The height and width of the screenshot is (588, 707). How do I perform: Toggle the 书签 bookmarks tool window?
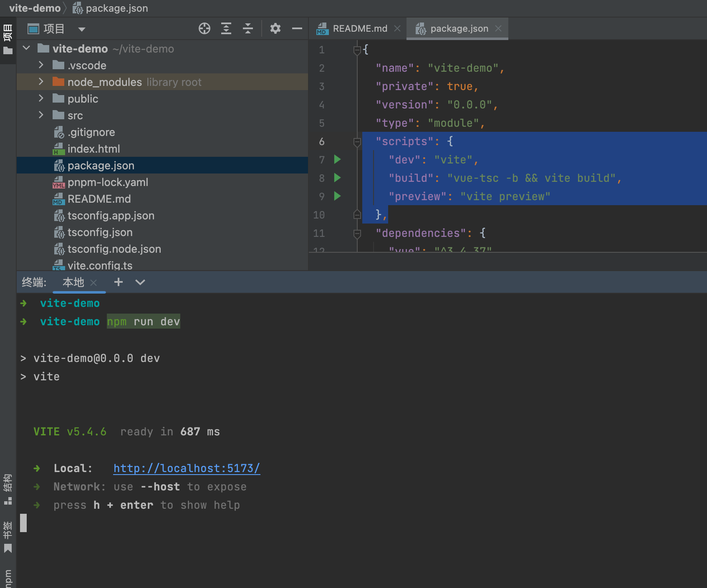point(8,536)
